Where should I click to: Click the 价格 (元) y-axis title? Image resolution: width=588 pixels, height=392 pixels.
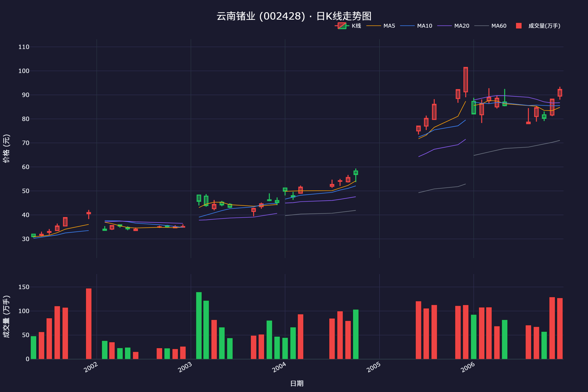pyautogui.click(x=6, y=148)
